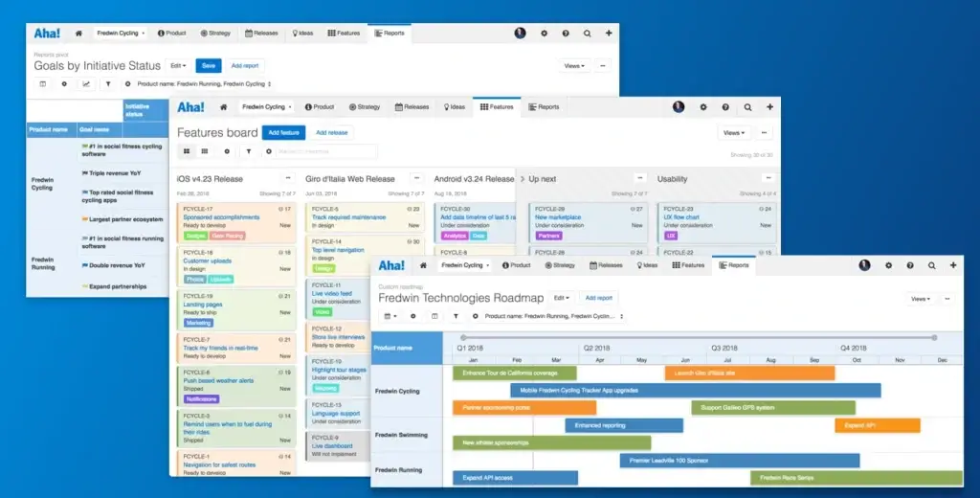The image size is (980, 498).
Task: Open Product name filter dropdown in Goals report toolbar
Action: (x=204, y=84)
